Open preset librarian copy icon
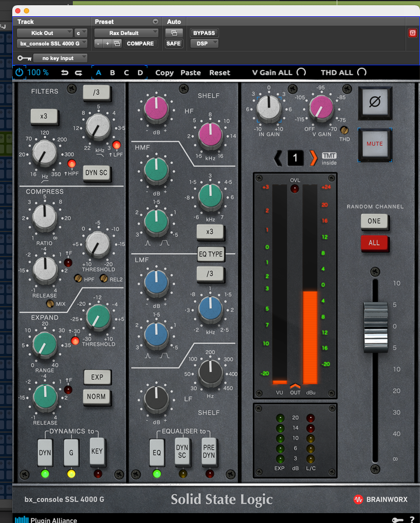 117,43
